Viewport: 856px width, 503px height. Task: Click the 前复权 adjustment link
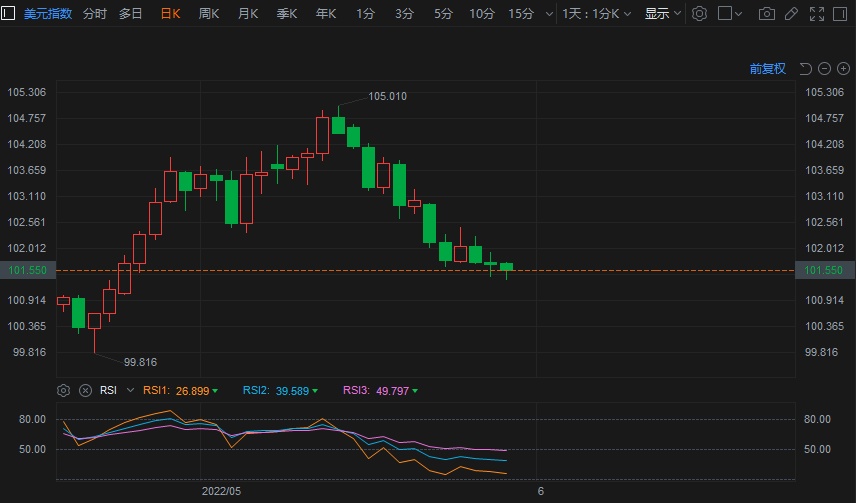point(768,69)
